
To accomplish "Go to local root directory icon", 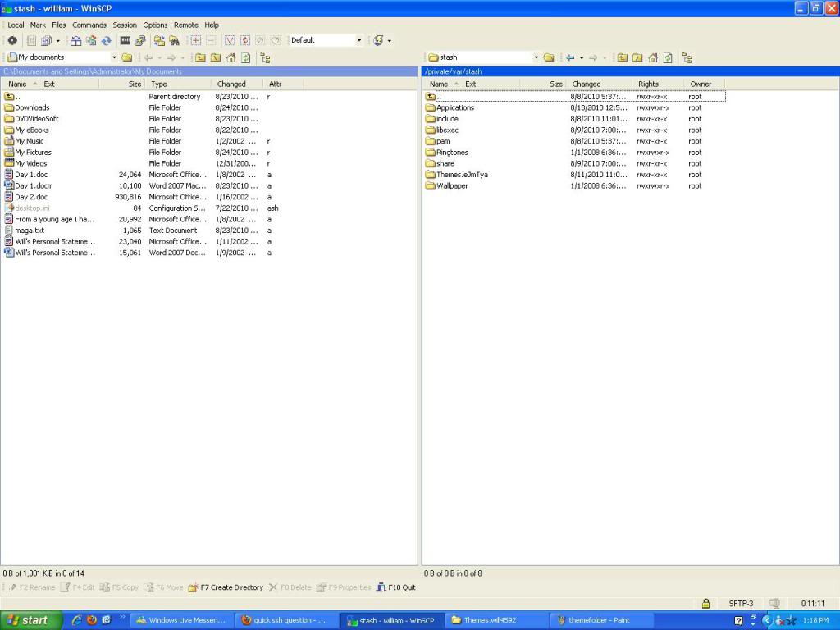I will tap(216, 57).
